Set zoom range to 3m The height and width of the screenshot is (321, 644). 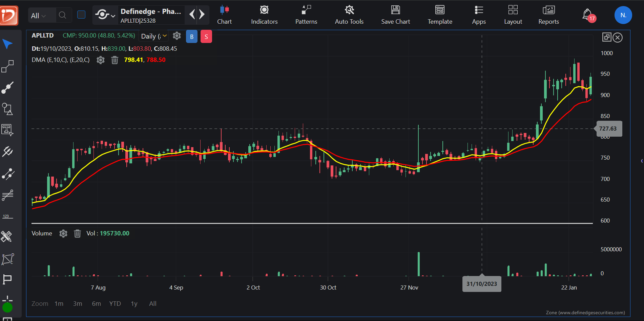point(78,304)
